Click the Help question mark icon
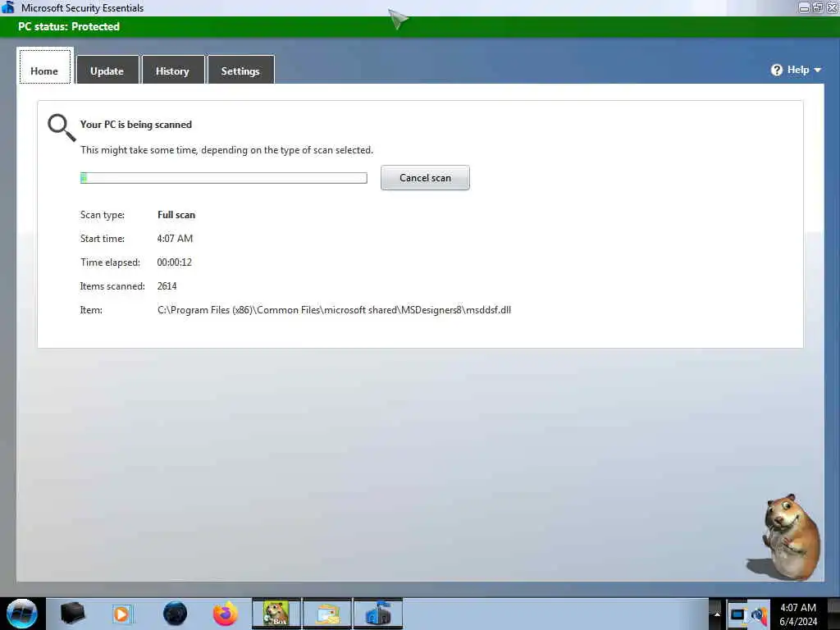 point(777,70)
